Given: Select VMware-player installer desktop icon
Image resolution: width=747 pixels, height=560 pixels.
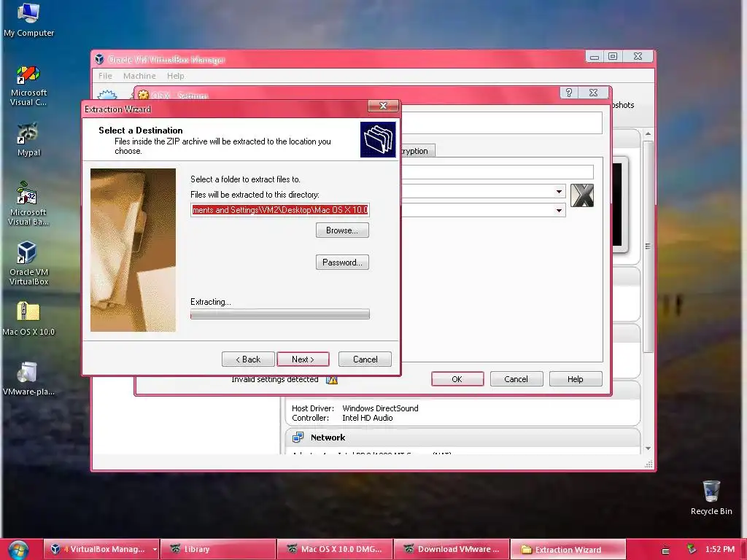Looking at the screenshot, I should [x=28, y=378].
